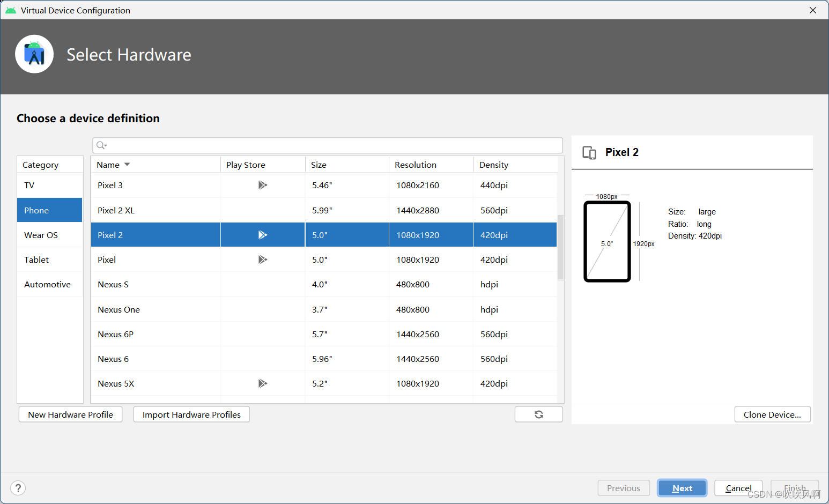Click Import Hardware Profiles button
The height and width of the screenshot is (504, 829).
click(x=191, y=414)
